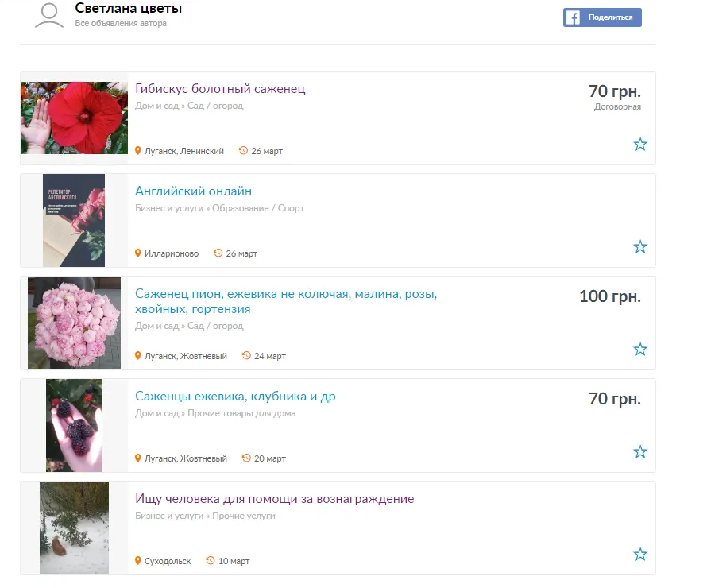Open Саженцы ежевика, клубника и др listing
Viewport: 703px width, 588px height.
click(235, 397)
